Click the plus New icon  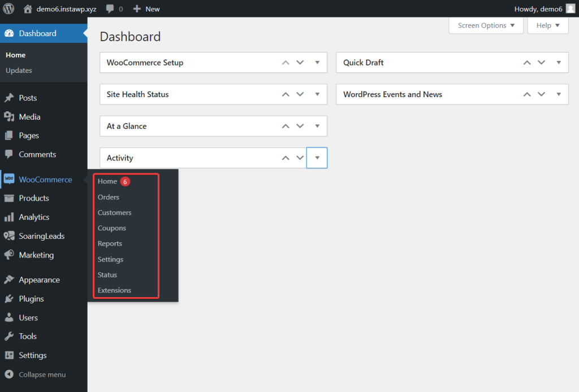[137, 9]
